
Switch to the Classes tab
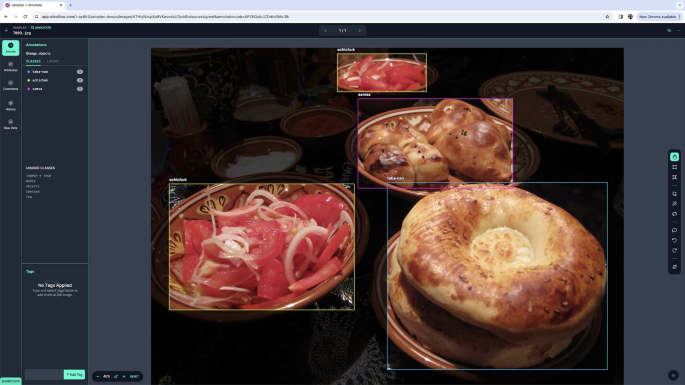[x=33, y=61]
